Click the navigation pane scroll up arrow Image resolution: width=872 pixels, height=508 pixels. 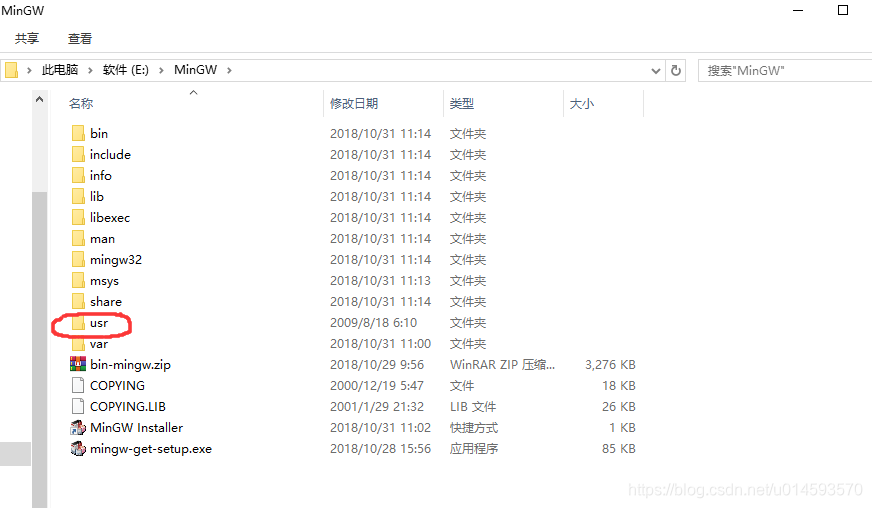(x=39, y=100)
